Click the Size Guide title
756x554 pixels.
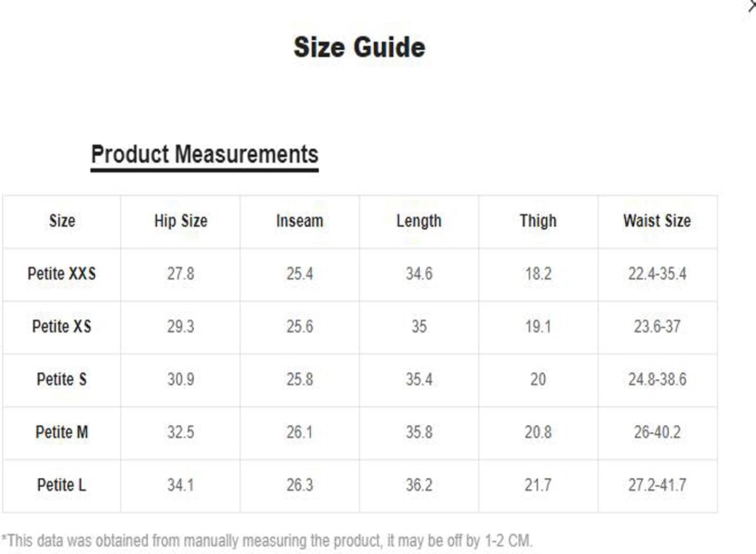click(359, 47)
